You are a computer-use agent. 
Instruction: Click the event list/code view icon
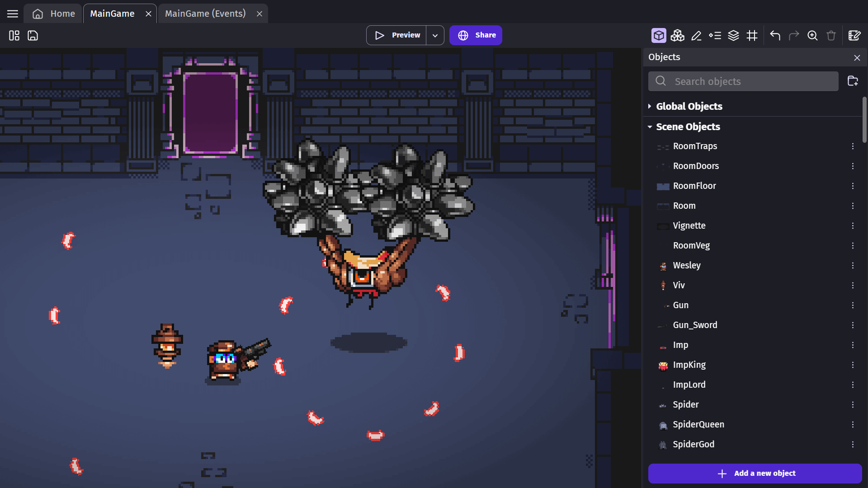715,36
